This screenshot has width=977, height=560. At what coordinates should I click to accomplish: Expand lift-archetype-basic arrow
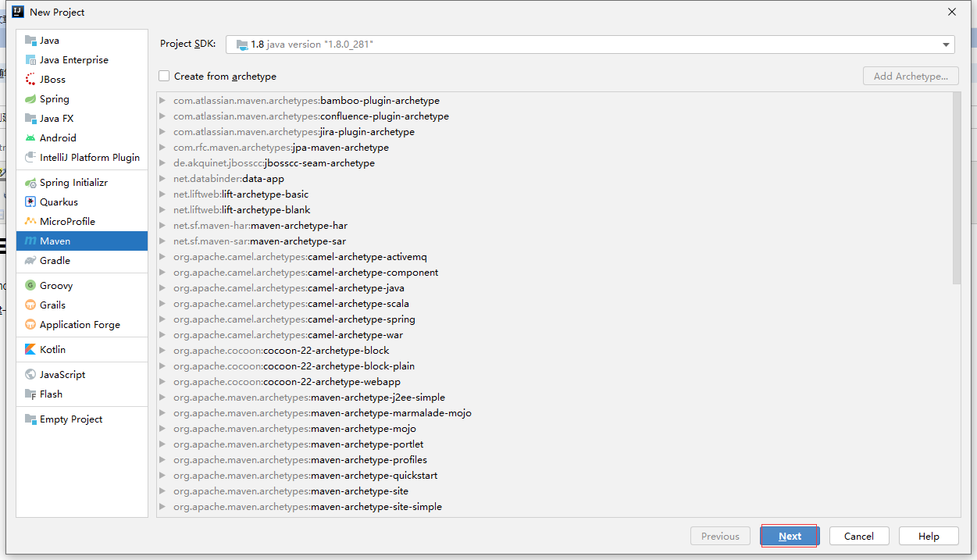[x=162, y=194]
